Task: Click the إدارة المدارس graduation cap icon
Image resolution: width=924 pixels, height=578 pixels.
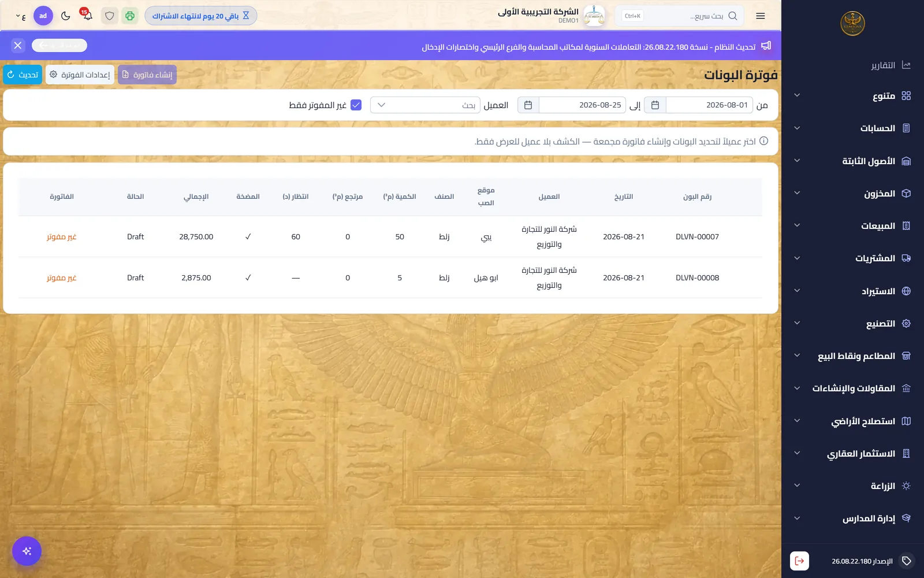Action: click(x=906, y=518)
